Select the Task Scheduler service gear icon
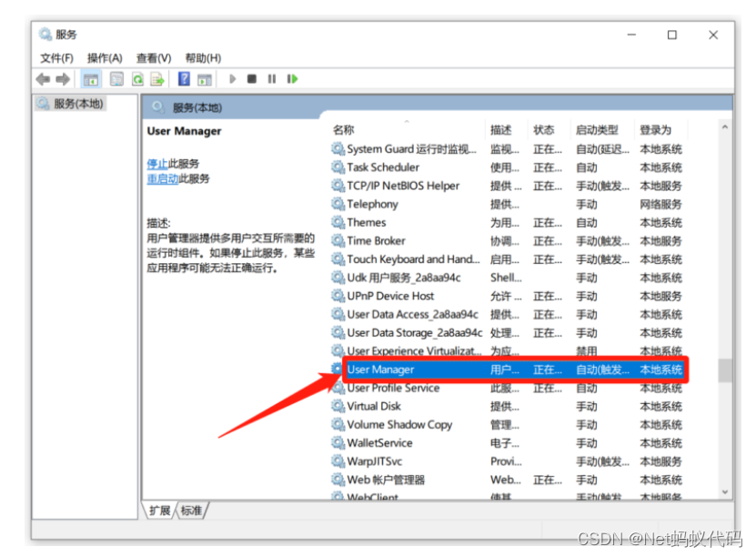 click(338, 167)
